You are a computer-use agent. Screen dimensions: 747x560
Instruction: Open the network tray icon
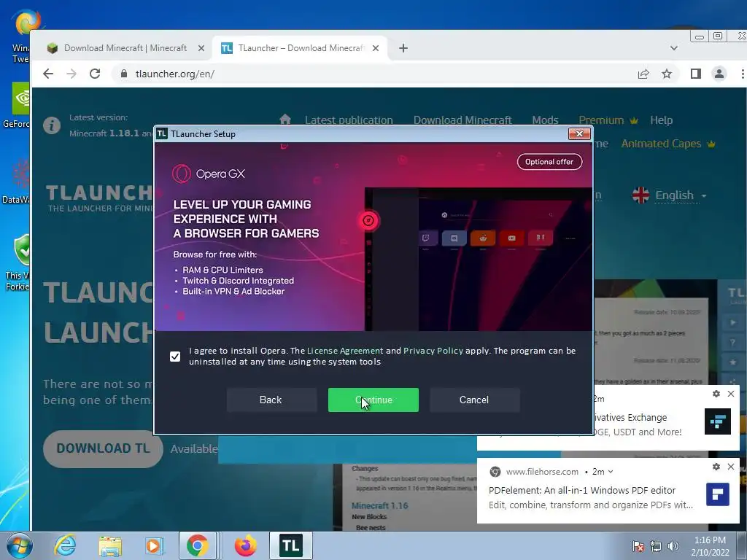(656, 546)
